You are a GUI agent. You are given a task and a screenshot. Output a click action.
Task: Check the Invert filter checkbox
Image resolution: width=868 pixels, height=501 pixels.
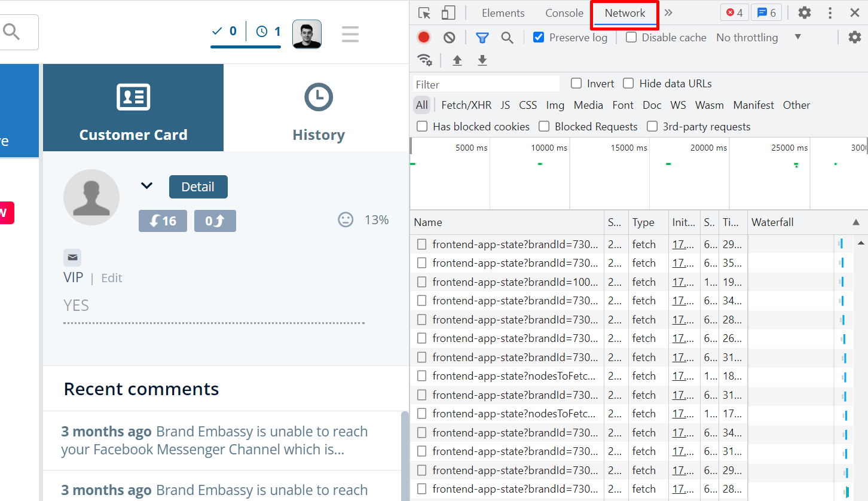pyautogui.click(x=576, y=83)
